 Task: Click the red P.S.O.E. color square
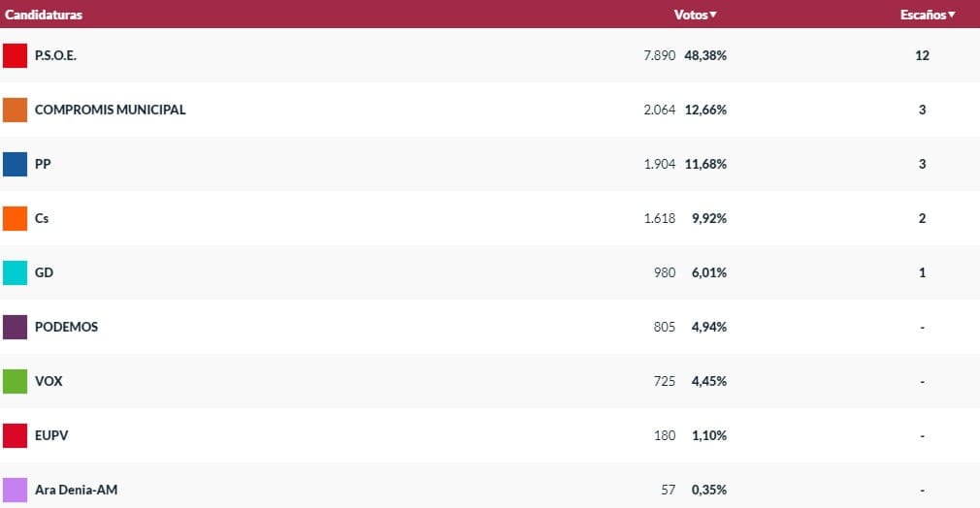click(15, 55)
